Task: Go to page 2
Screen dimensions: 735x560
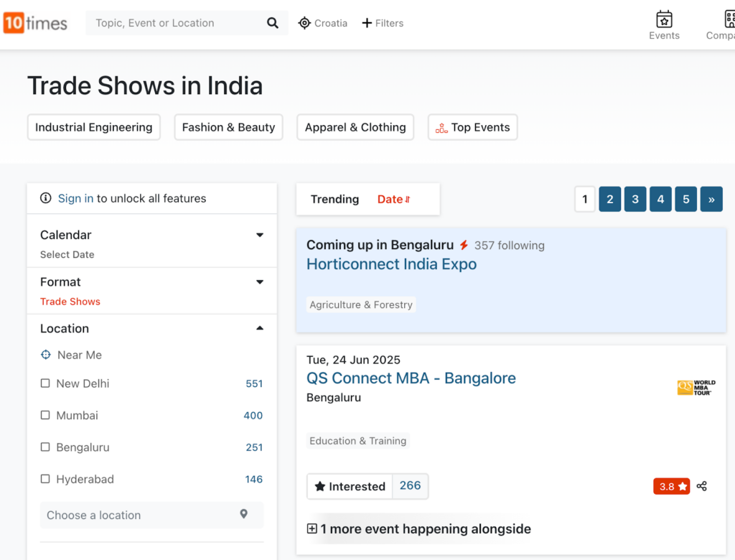Action: coord(610,200)
